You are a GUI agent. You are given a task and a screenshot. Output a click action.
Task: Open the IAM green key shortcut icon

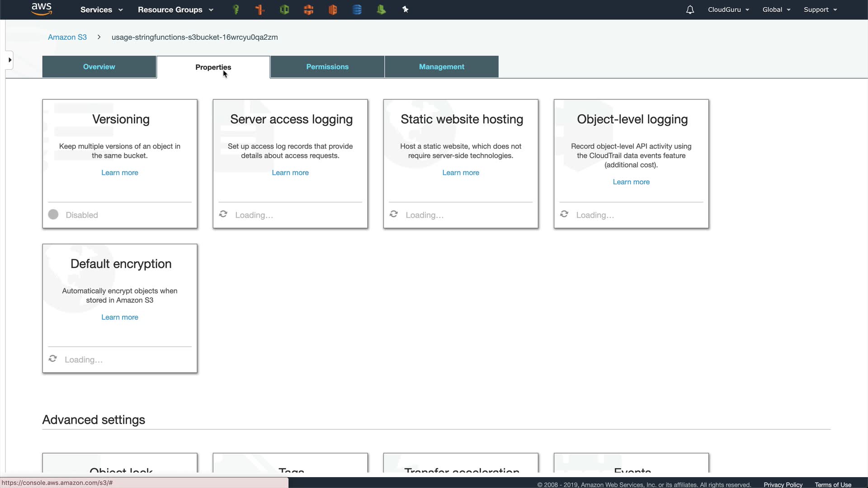tap(236, 9)
